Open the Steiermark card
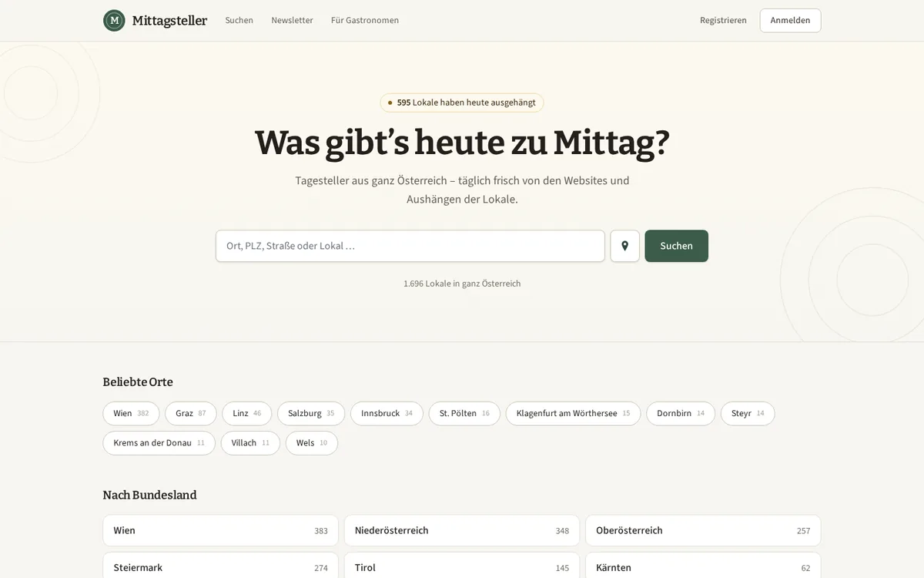The image size is (924, 578). [x=220, y=566]
